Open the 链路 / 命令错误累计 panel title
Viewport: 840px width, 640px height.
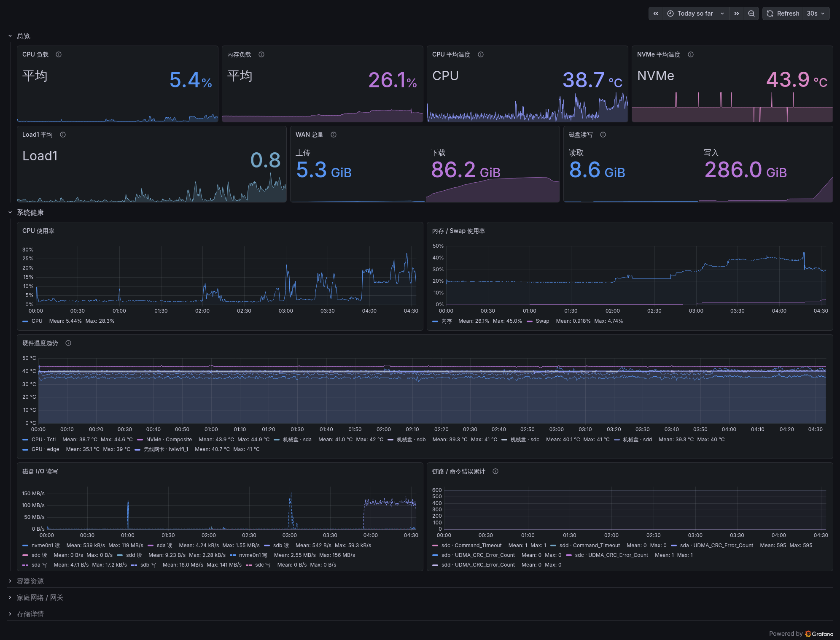click(459, 471)
